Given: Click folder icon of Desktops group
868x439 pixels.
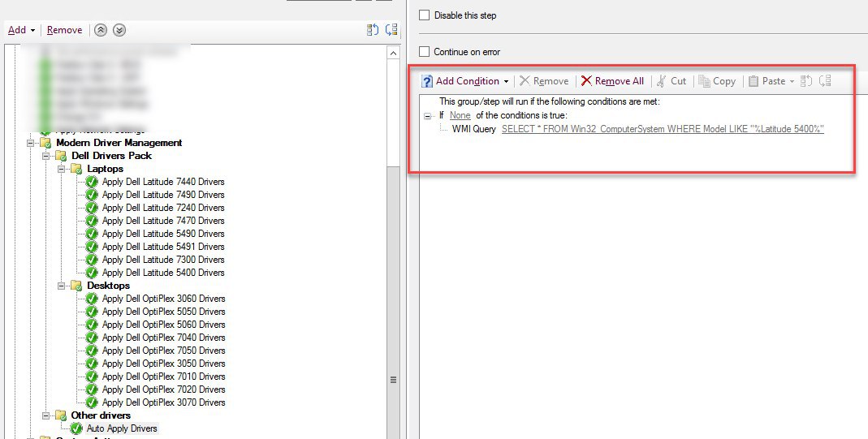Looking at the screenshot, I should coord(76,286).
